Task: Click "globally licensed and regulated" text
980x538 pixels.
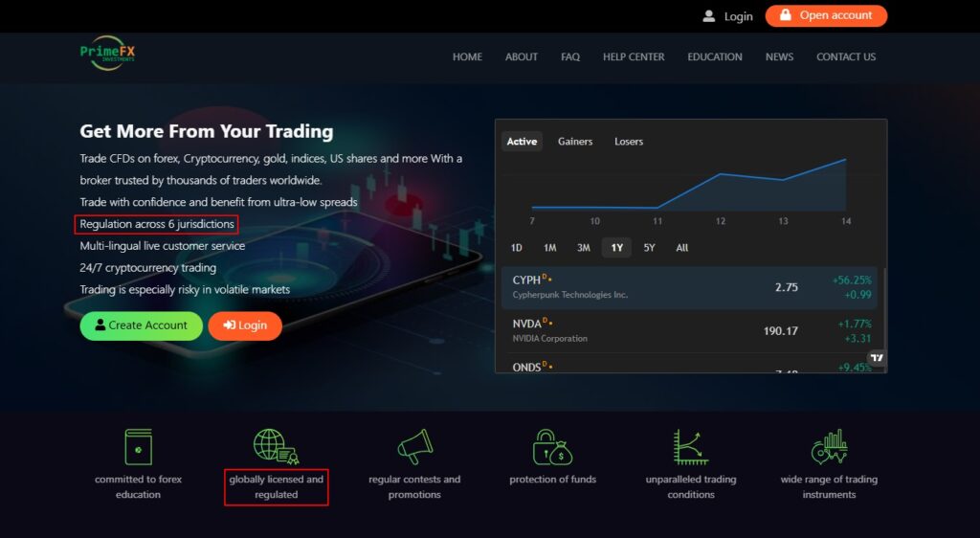Action: [x=277, y=486]
